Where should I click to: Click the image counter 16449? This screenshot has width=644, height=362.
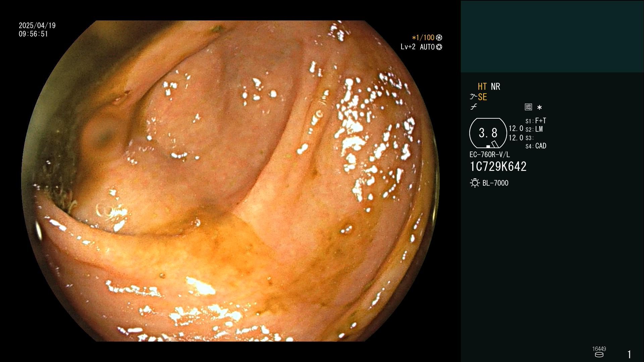pos(599,349)
